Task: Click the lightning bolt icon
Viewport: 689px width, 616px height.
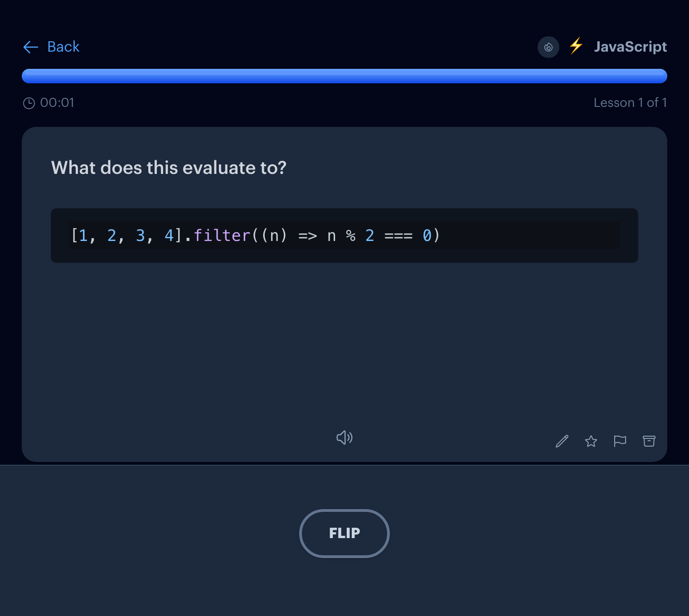Action: pos(576,46)
